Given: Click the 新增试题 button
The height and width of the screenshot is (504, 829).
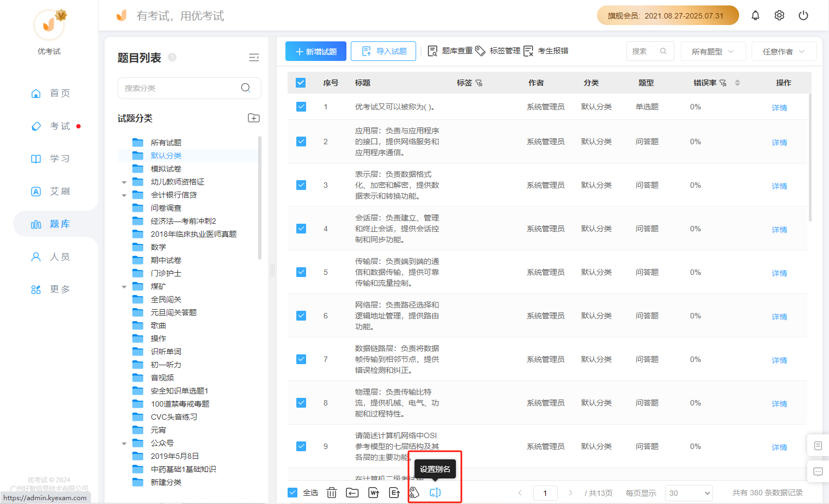Looking at the screenshot, I should tap(316, 51).
